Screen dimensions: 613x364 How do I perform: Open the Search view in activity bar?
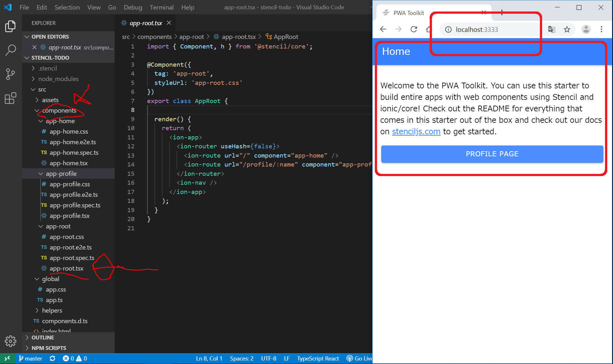(11, 50)
